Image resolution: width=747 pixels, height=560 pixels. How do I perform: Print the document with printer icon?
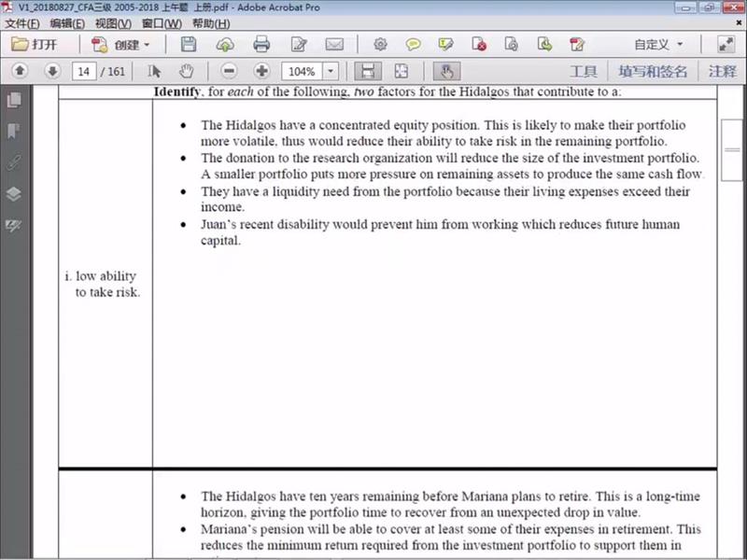(x=261, y=44)
